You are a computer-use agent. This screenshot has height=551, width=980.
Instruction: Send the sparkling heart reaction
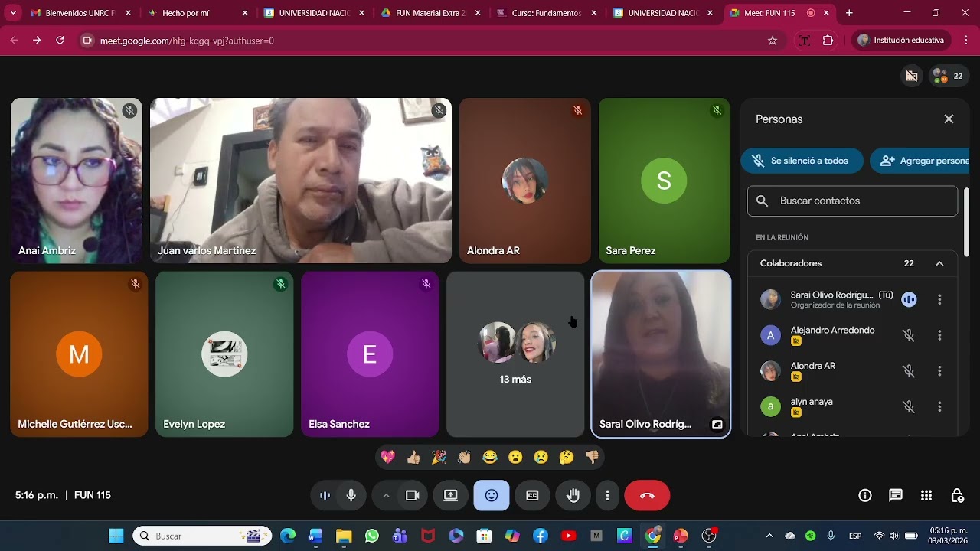[388, 457]
